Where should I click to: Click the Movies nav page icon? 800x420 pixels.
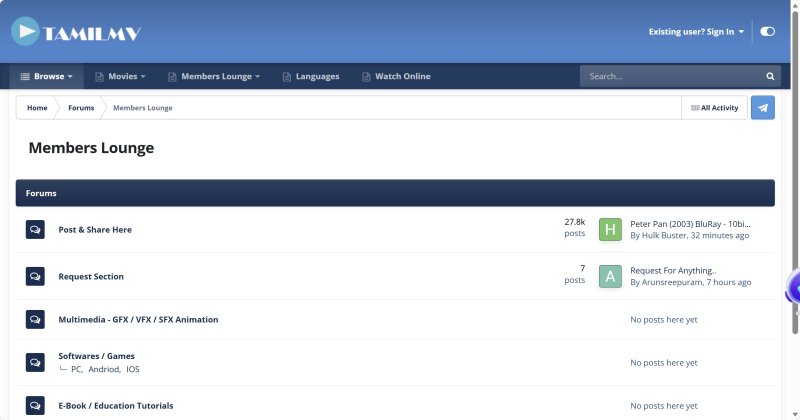pyautogui.click(x=99, y=77)
